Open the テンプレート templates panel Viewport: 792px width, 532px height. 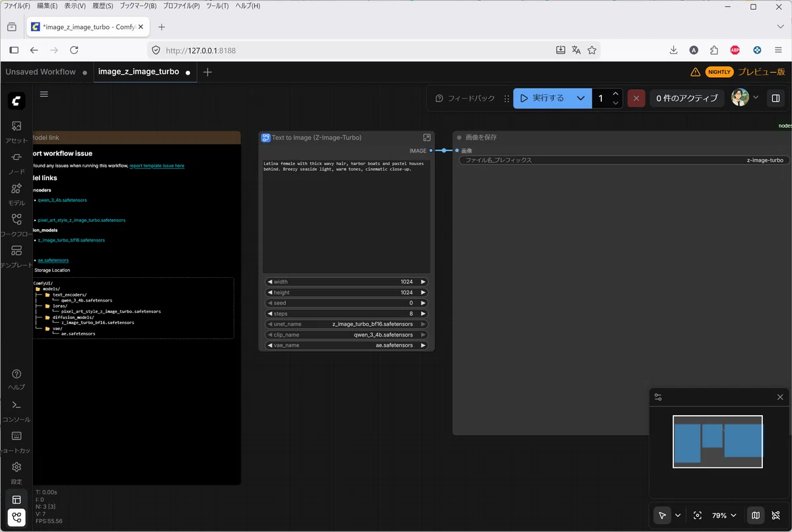(16, 256)
